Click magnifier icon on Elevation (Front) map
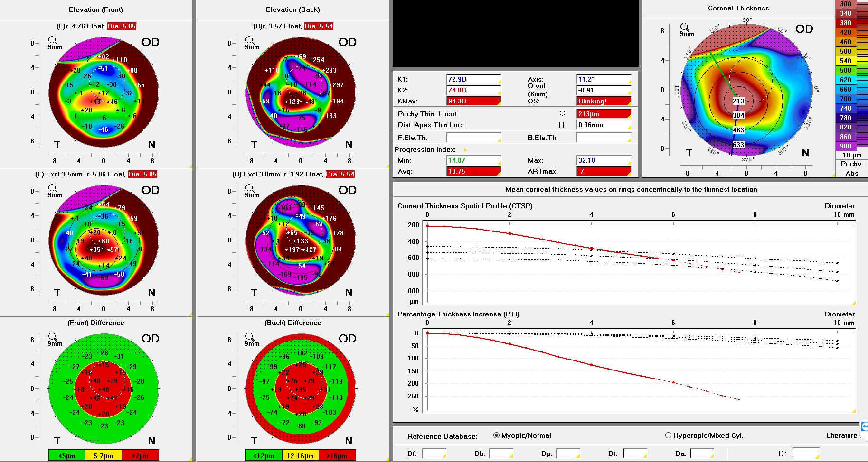868x462 pixels. 53,40
